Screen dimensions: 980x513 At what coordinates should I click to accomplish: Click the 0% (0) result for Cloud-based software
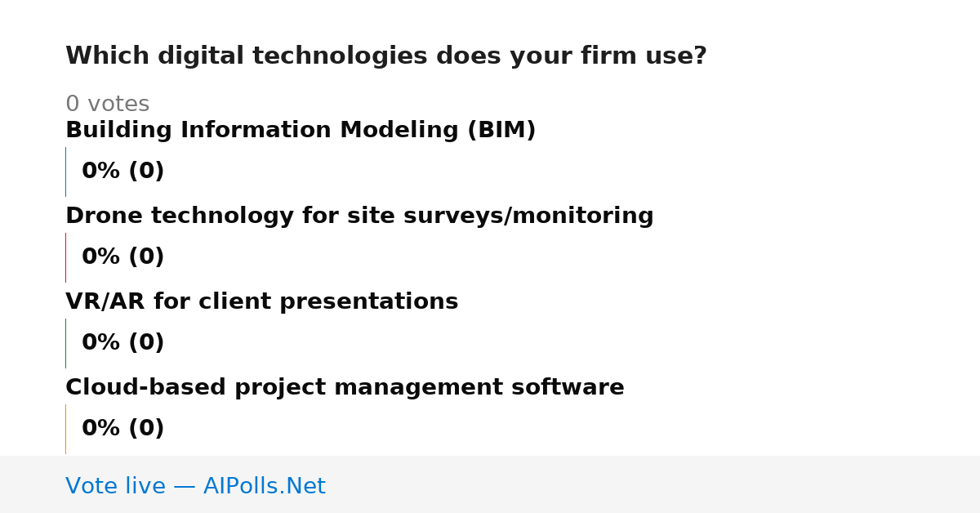tap(122, 428)
